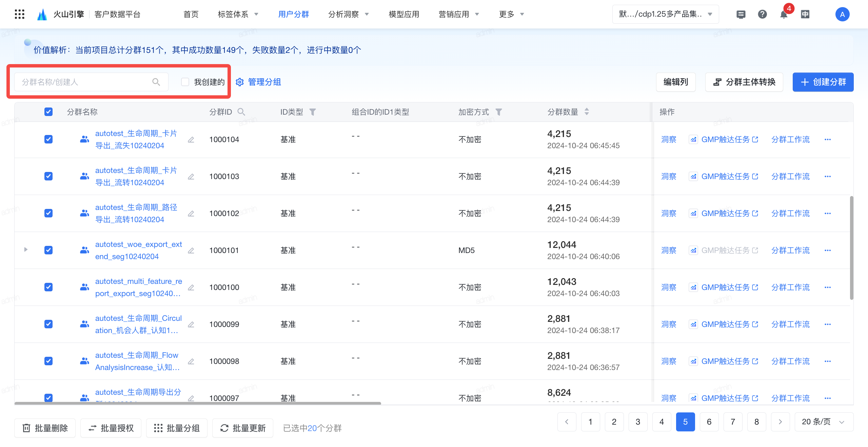
Task: Open the 首页 nav item
Action: click(x=191, y=14)
